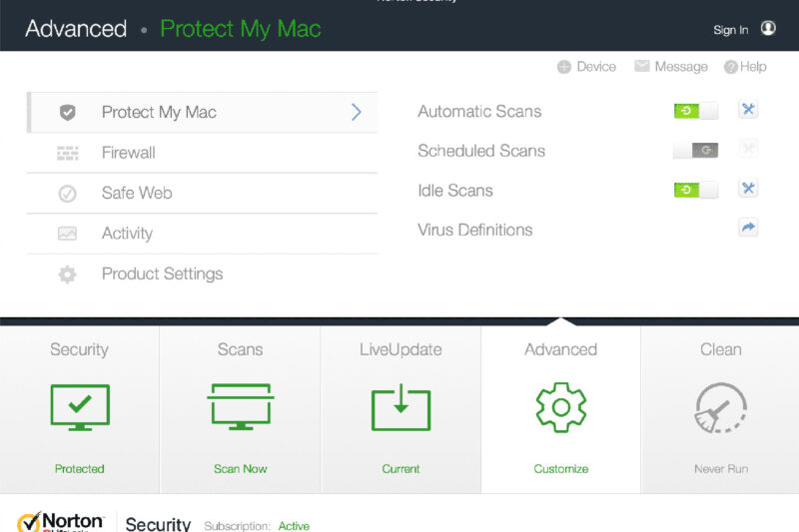This screenshot has width=799, height=532.
Task: Click the Device globe icon
Action: click(564, 67)
